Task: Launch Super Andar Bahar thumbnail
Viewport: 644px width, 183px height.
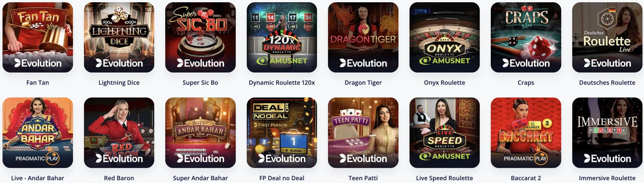Action: click(x=200, y=133)
